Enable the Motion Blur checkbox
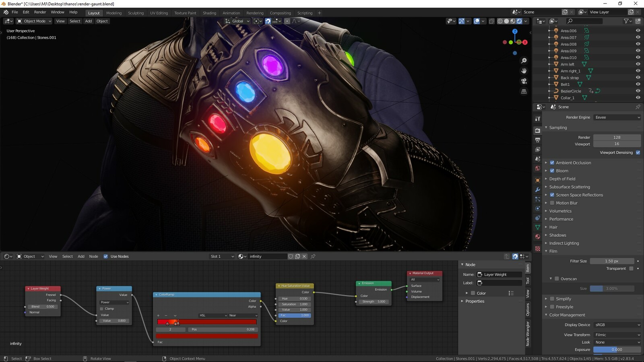Viewport: 644px width, 362px height. [x=552, y=203]
